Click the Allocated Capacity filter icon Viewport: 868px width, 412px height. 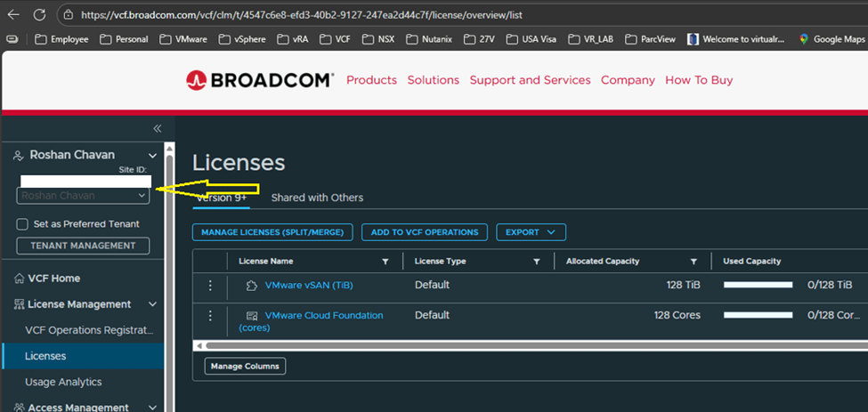[x=694, y=262]
